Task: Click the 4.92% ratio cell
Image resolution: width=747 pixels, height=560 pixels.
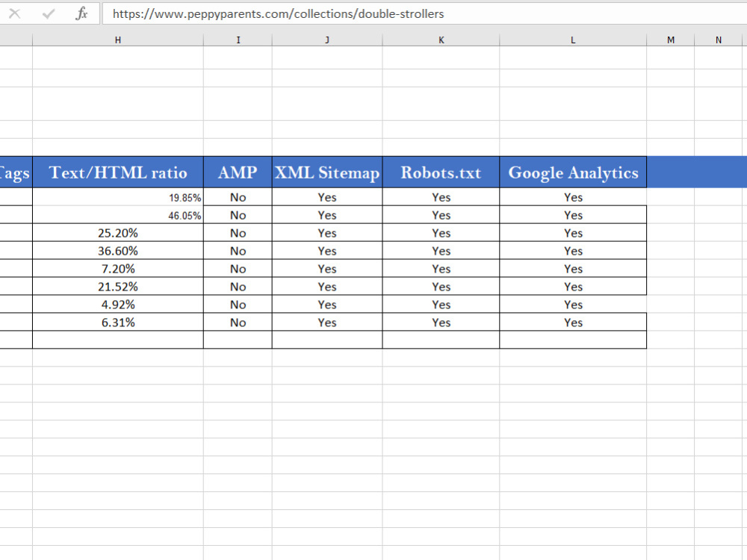Action: pos(118,305)
